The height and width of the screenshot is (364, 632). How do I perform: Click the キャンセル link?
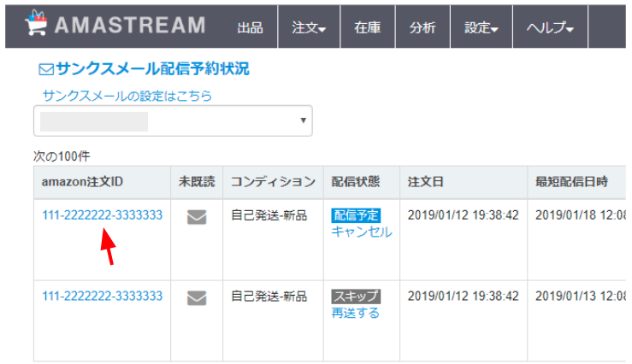pyautogui.click(x=362, y=232)
